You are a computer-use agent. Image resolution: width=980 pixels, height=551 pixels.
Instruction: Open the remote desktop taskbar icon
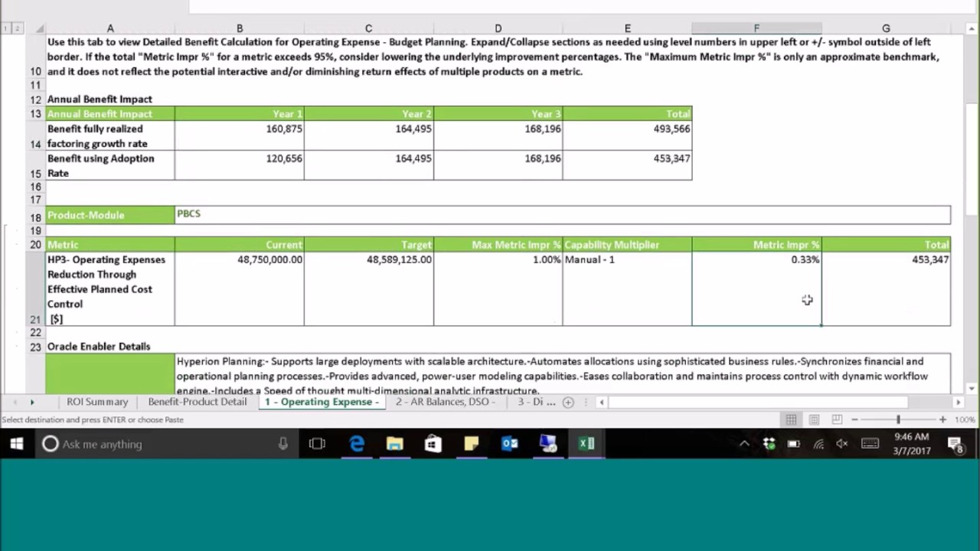click(x=548, y=444)
